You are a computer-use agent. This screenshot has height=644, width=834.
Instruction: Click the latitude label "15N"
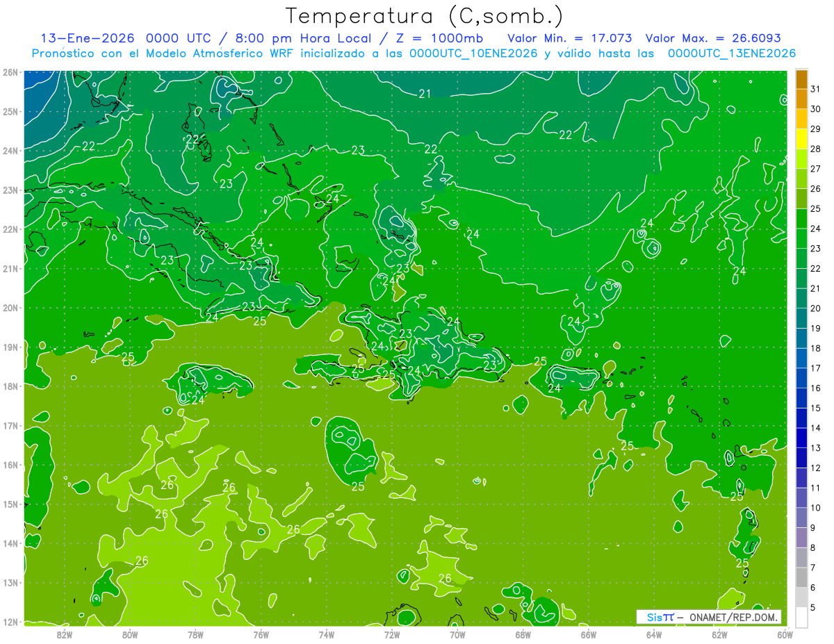coord(10,504)
